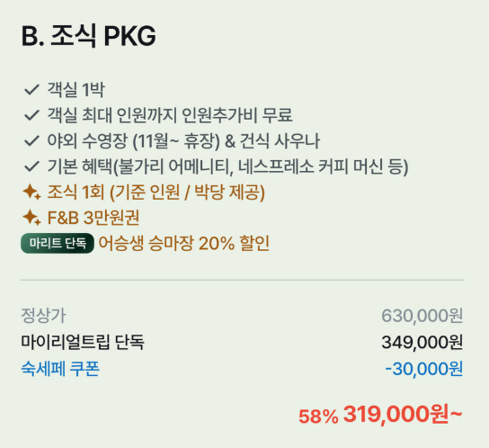Click F&B 3만원권 benefit text
Screen dimensions: 489x448
point(93,218)
